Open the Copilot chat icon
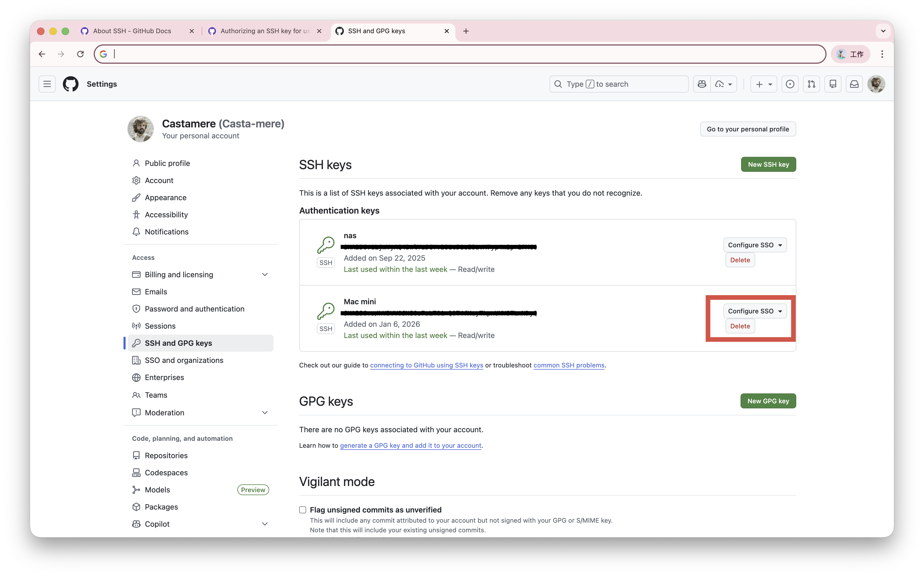 [702, 84]
